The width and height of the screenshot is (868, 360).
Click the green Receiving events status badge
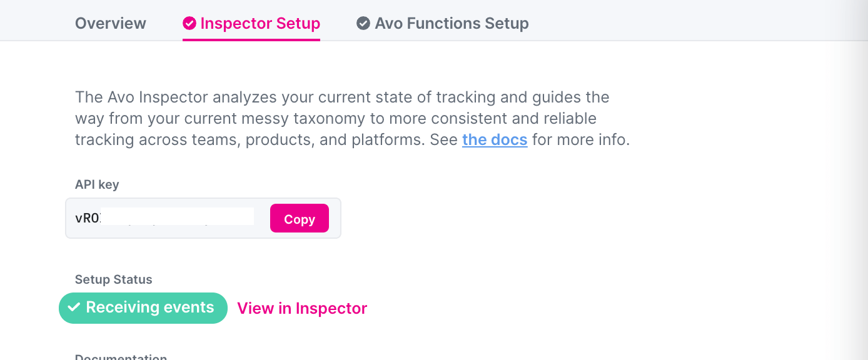point(143,307)
